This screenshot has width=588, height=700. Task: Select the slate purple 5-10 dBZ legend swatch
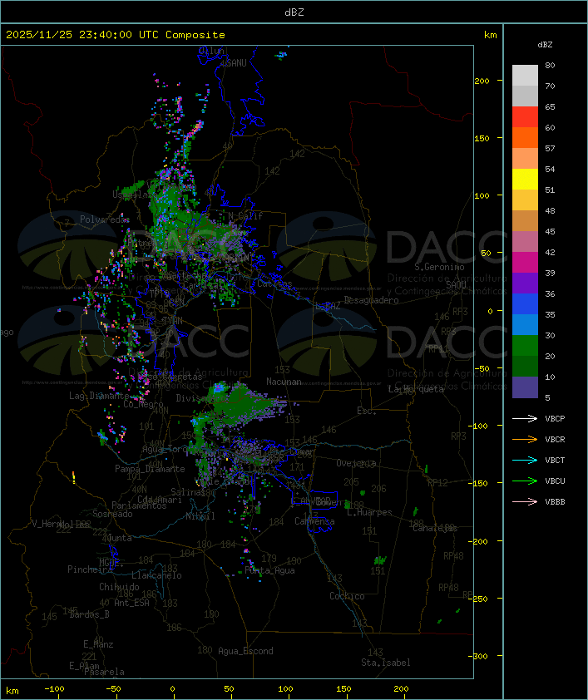(x=525, y=387)
